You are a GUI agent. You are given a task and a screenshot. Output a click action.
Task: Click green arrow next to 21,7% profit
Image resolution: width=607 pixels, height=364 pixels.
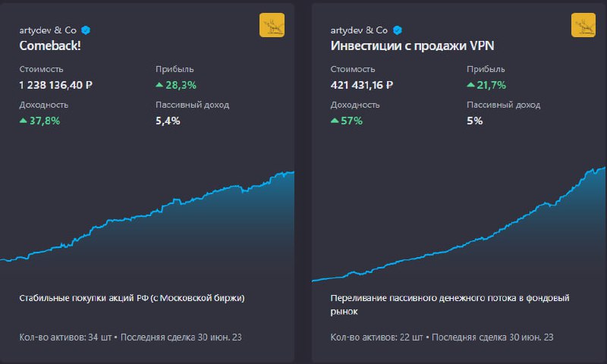coord(470,85)
